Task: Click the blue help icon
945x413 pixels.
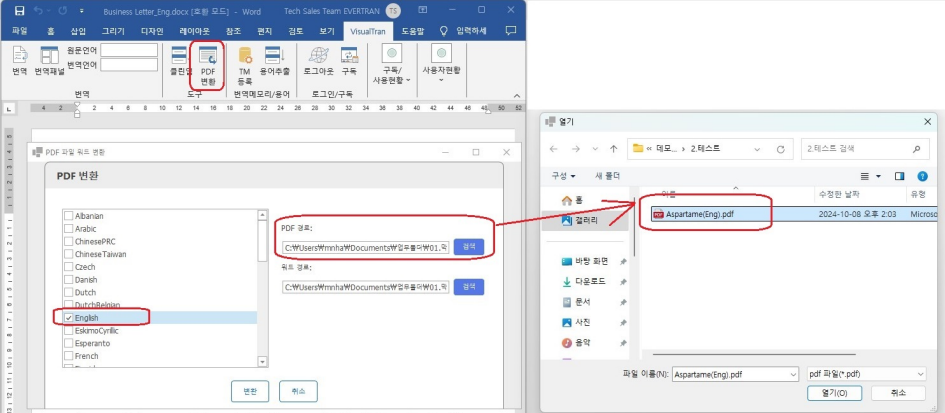Action: (922, 176)
